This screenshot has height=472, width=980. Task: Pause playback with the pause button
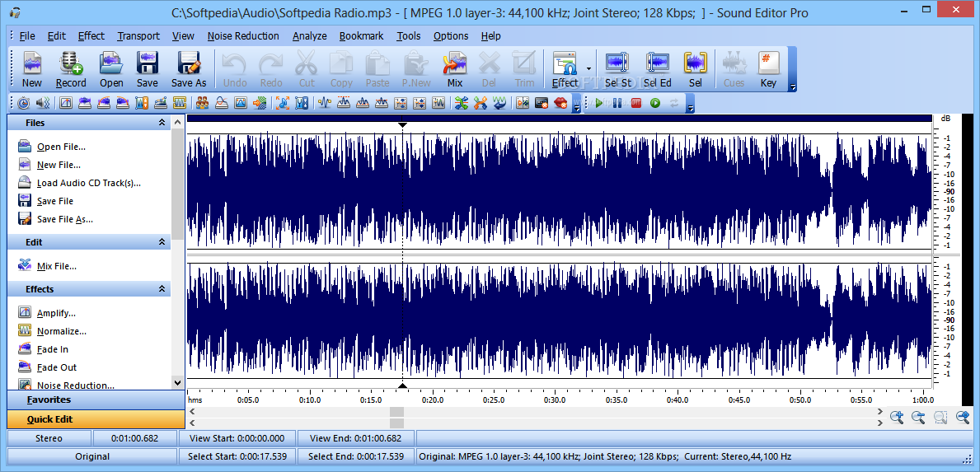617,103
